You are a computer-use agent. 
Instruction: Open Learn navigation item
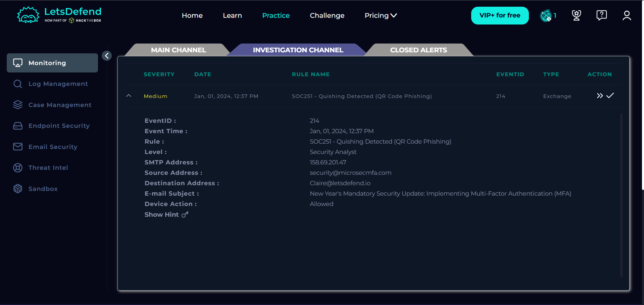tap(232, 15)
